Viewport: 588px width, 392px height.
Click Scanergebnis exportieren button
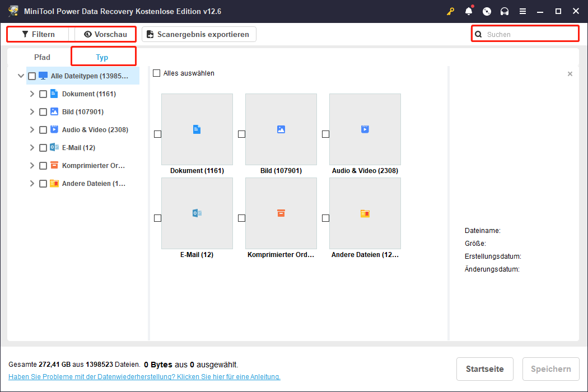tap(199, 34)
